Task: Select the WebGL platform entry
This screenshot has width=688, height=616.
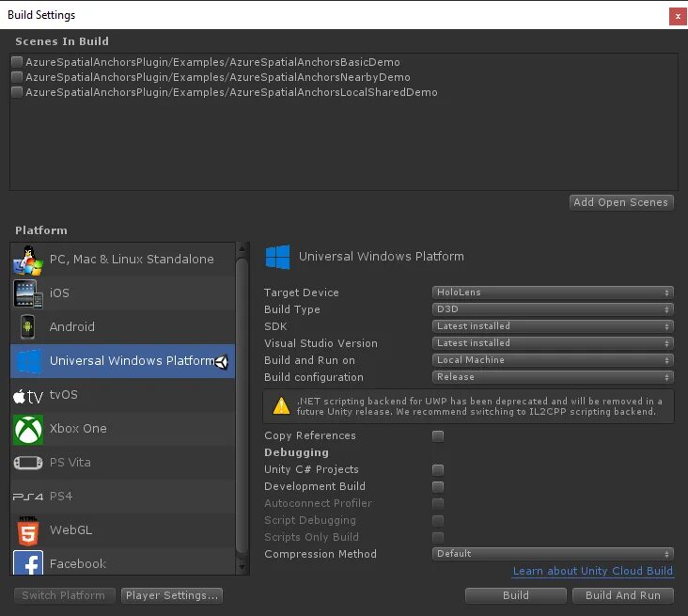Action: click(122, 530)
